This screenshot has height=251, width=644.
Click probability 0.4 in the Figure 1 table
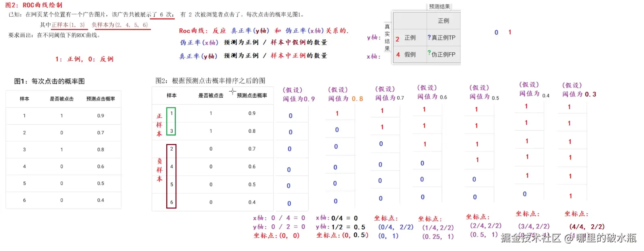[x=100, y=200]
